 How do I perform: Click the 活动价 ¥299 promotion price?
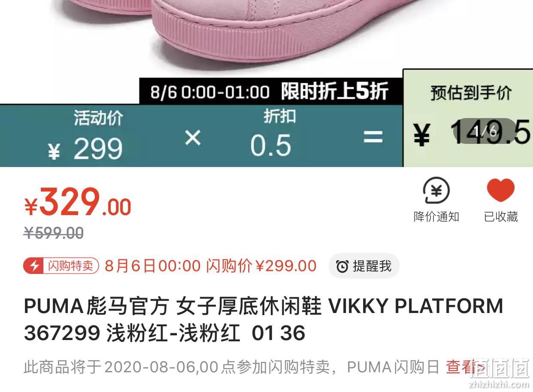86,136
